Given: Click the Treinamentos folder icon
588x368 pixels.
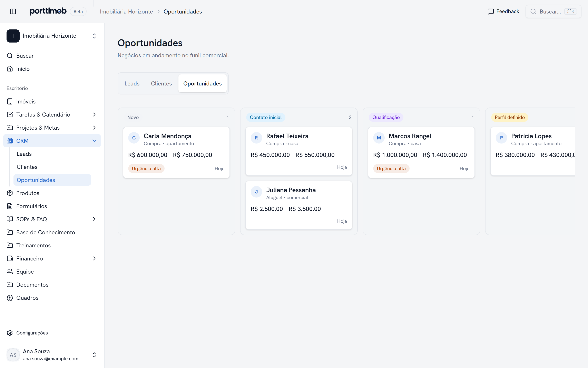Looking at the screenshot, I should click(10, 245).
